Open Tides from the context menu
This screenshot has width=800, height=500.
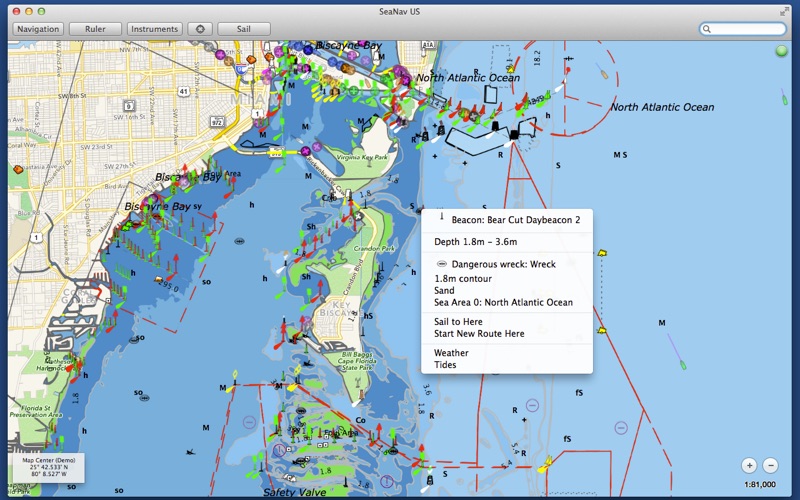pyautogui.click(x=445, y=365)
